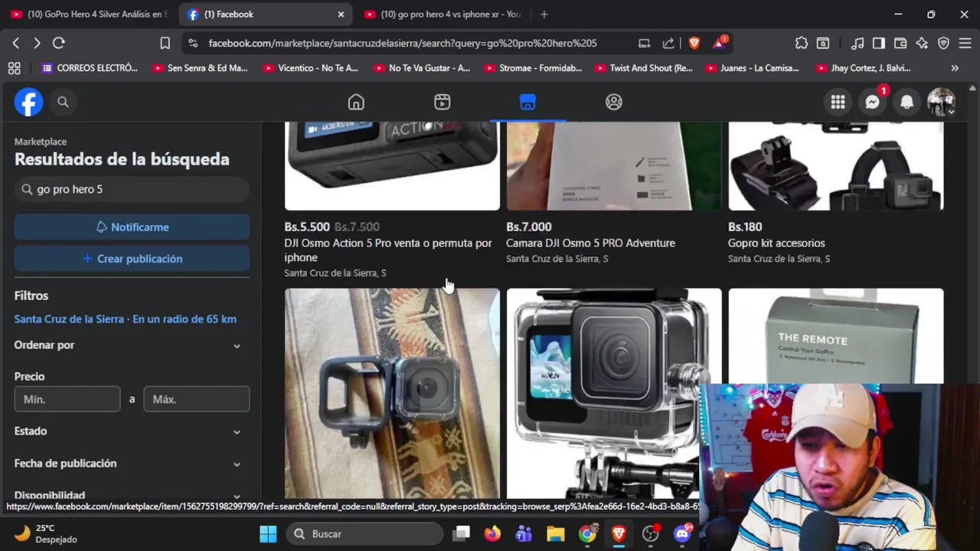Click Crear publicación button
Viewport: 980px width, 551px height.
pyautogui.click(x=132, y=259)
